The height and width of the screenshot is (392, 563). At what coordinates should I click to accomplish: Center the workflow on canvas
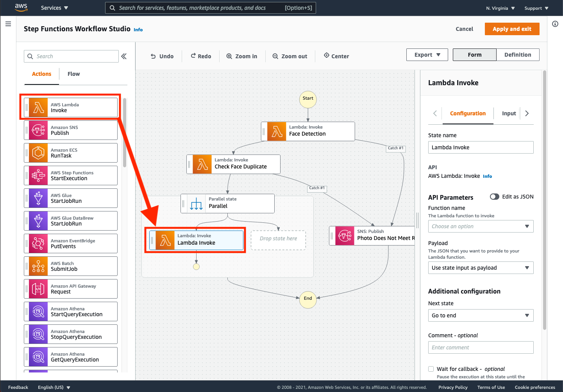(336, 56)
